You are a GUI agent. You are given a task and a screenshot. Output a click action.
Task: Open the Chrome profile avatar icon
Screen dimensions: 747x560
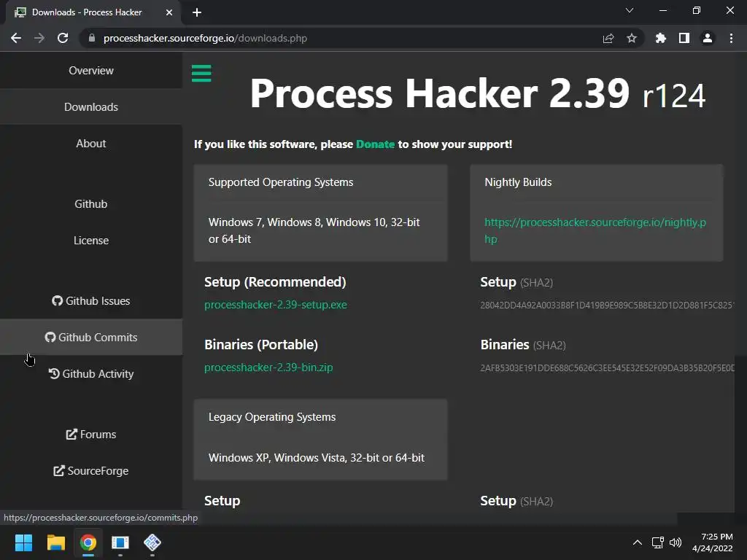pos(708,38)
